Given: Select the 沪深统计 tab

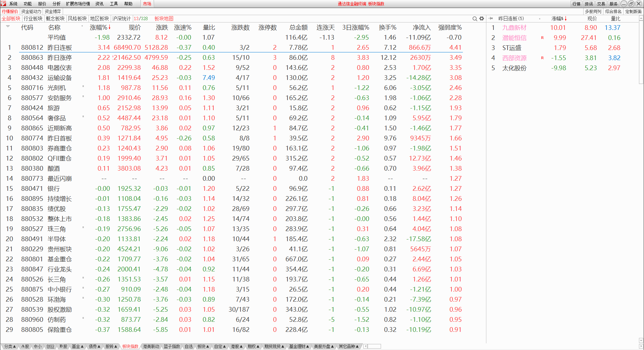Looking at the screenshot, I should [121, 18].
